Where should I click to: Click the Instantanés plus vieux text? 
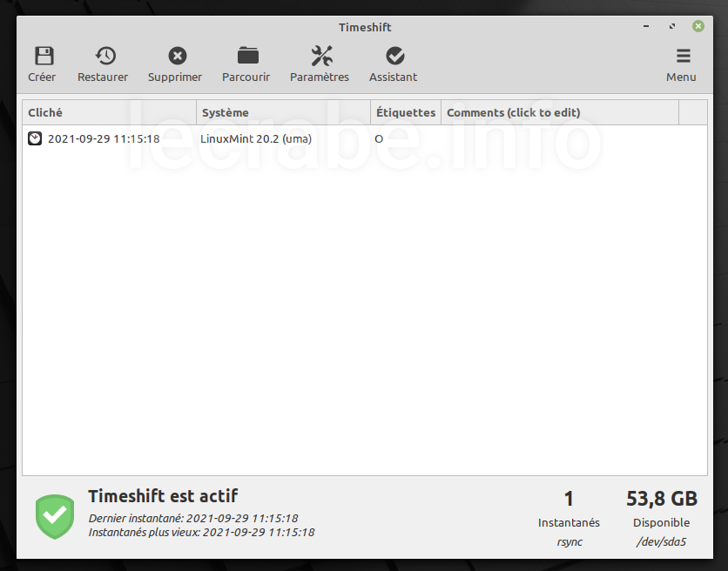[201, 533]
